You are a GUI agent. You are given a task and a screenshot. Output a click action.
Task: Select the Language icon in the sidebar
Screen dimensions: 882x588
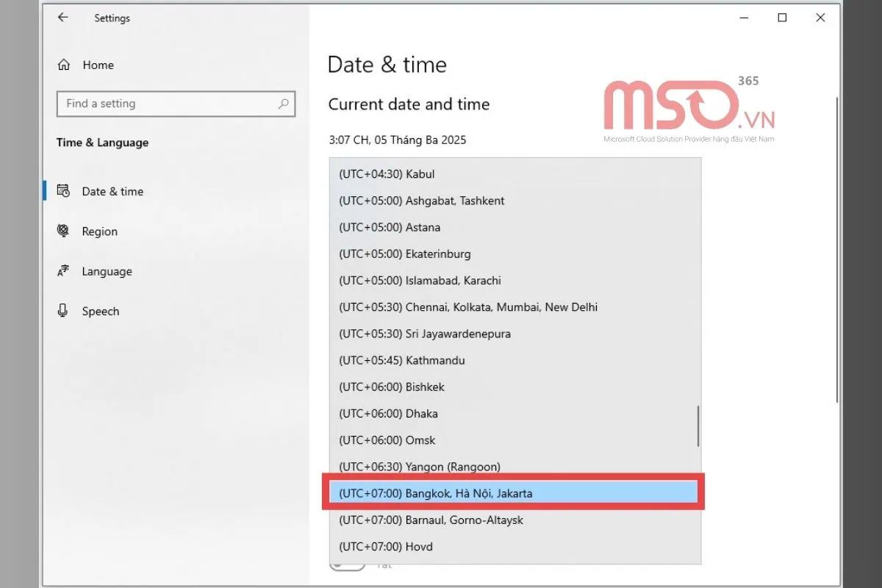(65, 271)
